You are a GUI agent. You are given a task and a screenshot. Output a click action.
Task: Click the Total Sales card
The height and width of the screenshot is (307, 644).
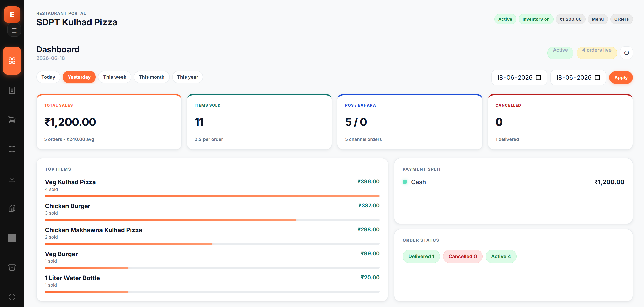(x=109, y=122)
